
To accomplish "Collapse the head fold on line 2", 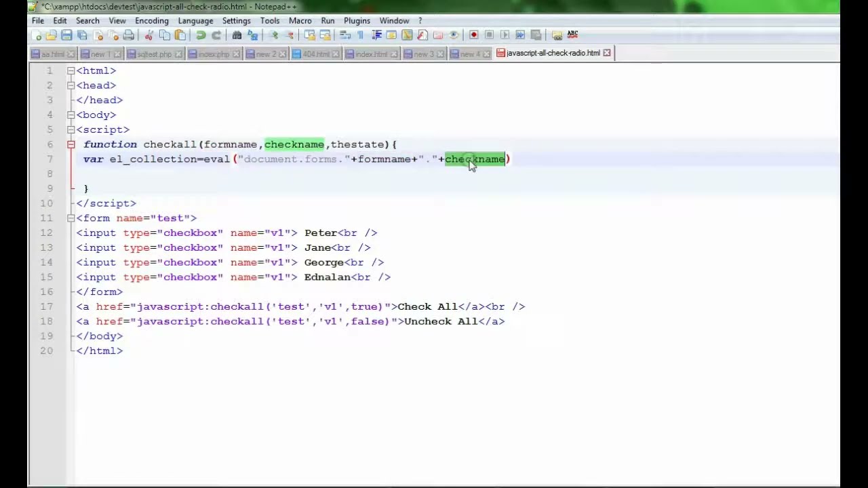I will coord(71,85).
